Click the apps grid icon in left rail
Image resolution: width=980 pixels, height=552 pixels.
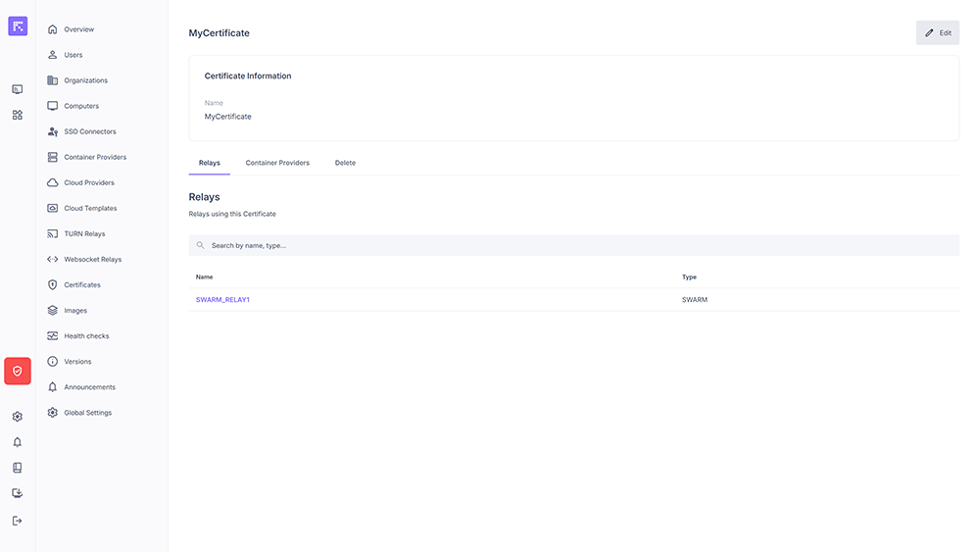click(x=18, y=115)
